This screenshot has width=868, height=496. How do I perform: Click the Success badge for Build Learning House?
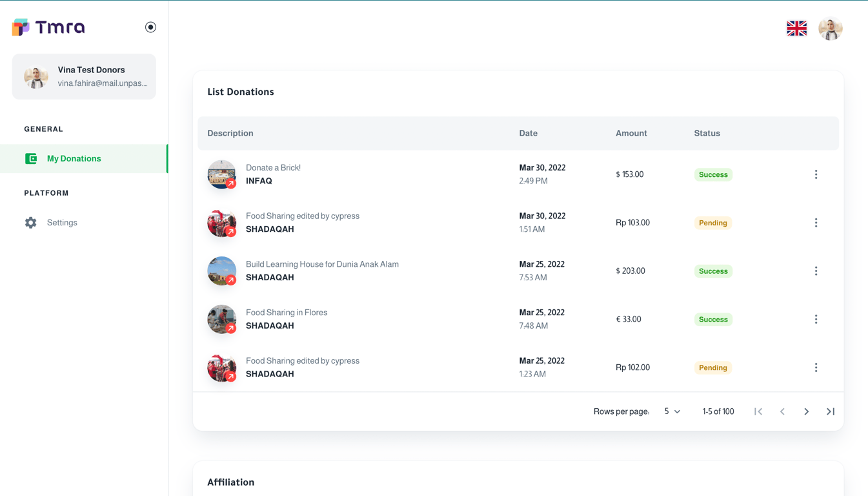pos(713,271)
